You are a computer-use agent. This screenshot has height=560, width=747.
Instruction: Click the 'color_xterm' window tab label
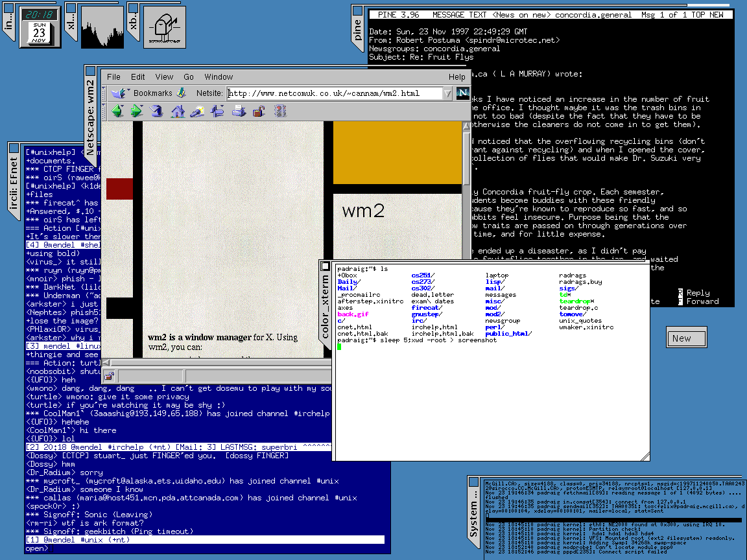325,306
